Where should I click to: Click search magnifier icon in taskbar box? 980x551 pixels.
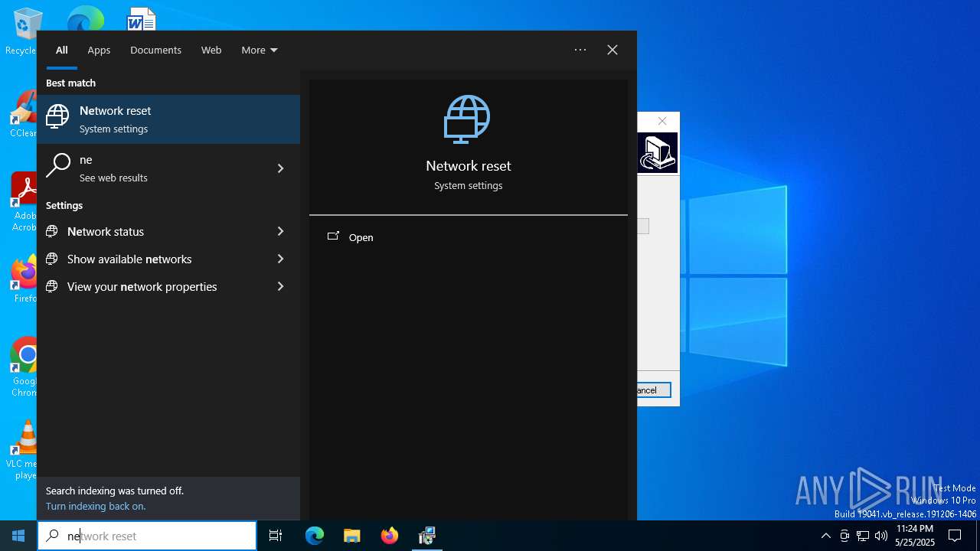coord(52,536)
